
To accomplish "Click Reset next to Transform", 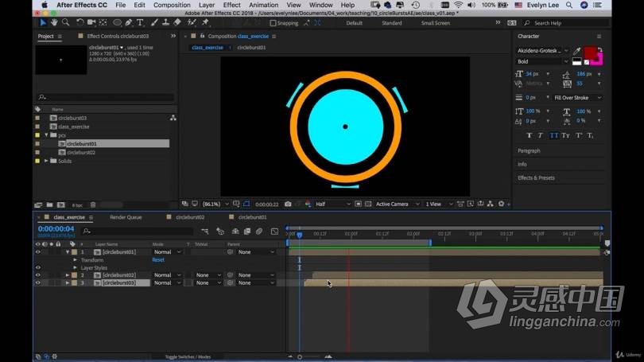I will point(158,260).
